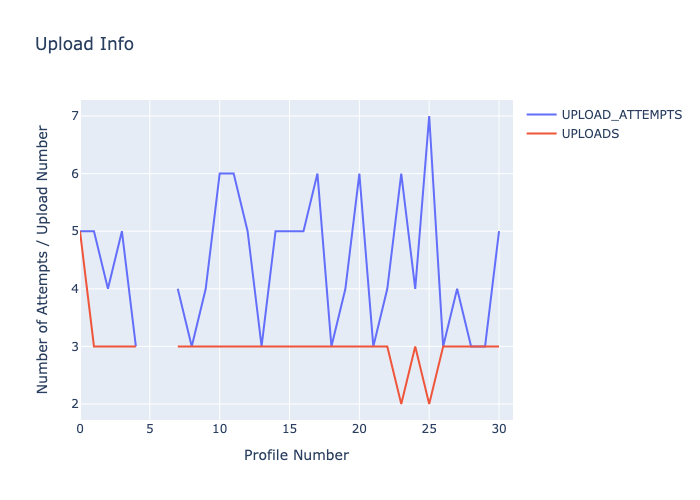Click the y-axis tick label 6

[x=73, y=174]
